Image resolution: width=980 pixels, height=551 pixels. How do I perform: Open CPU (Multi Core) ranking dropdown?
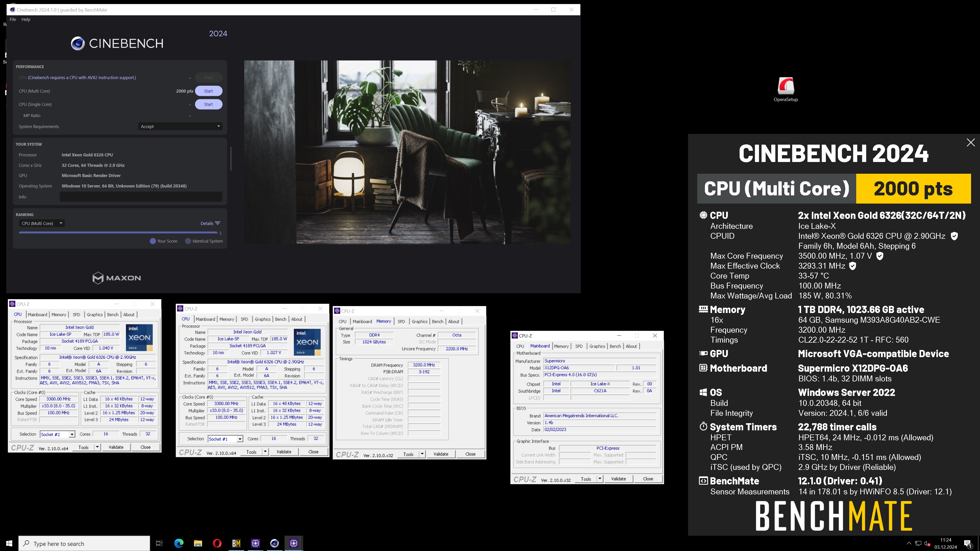(42, 223)
